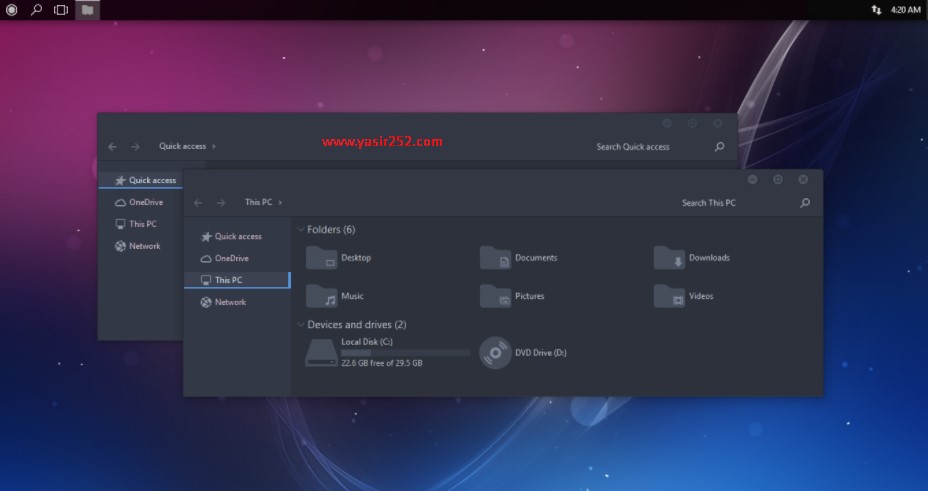
Task: Open the taskbar search magnifier
Action: (x=36, y=9)
